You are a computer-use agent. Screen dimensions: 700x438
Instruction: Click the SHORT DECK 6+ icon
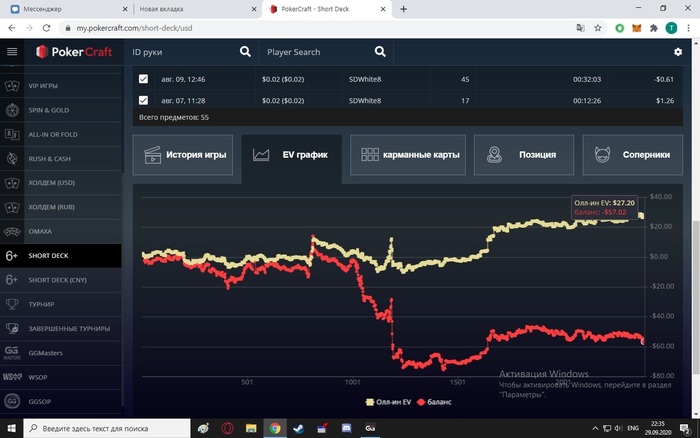point(12,255)
